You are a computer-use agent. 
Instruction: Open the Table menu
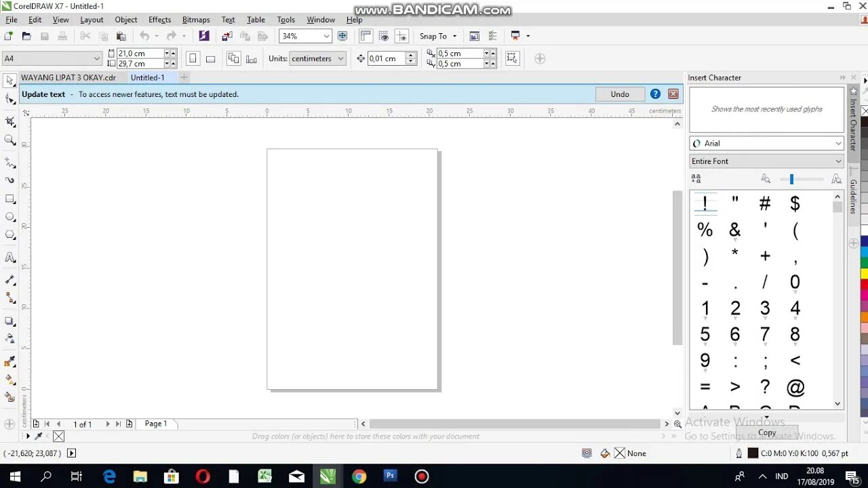click(256, 20)
